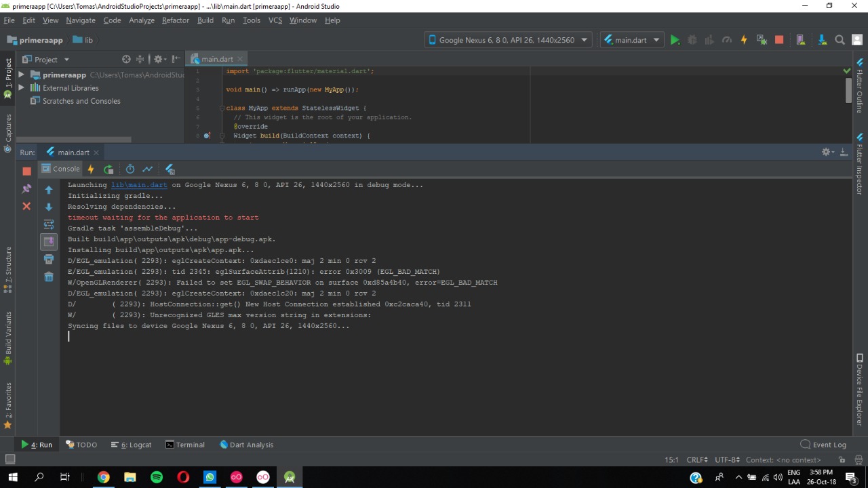This screenshot has width=868, height=488.
Task: Stop the app with the top toolbar red square
Action: (x=779, y=40)
